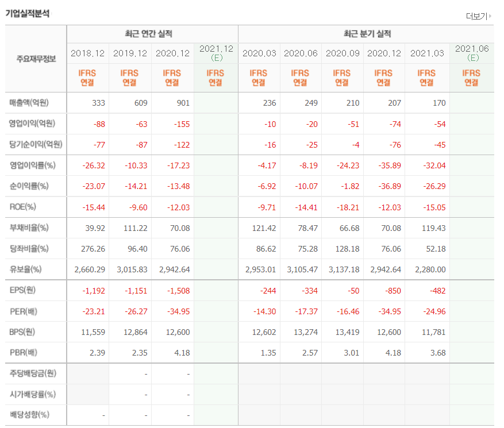Click the quarterly revenue value 170
The width and height of the screenshot is (504, 428).
pyautogui.click(x=439, y=103)
